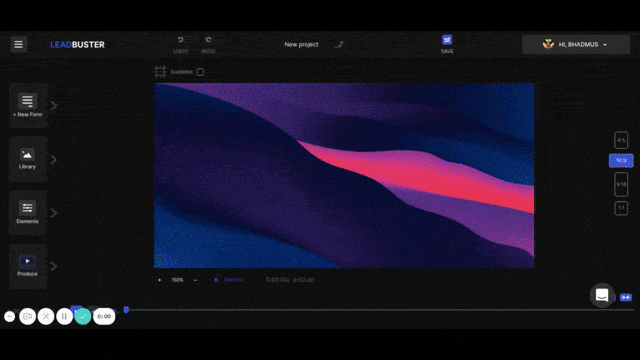Screen dimensions: 640x360
Task: Edit the New project name
Action: [339, 44]
